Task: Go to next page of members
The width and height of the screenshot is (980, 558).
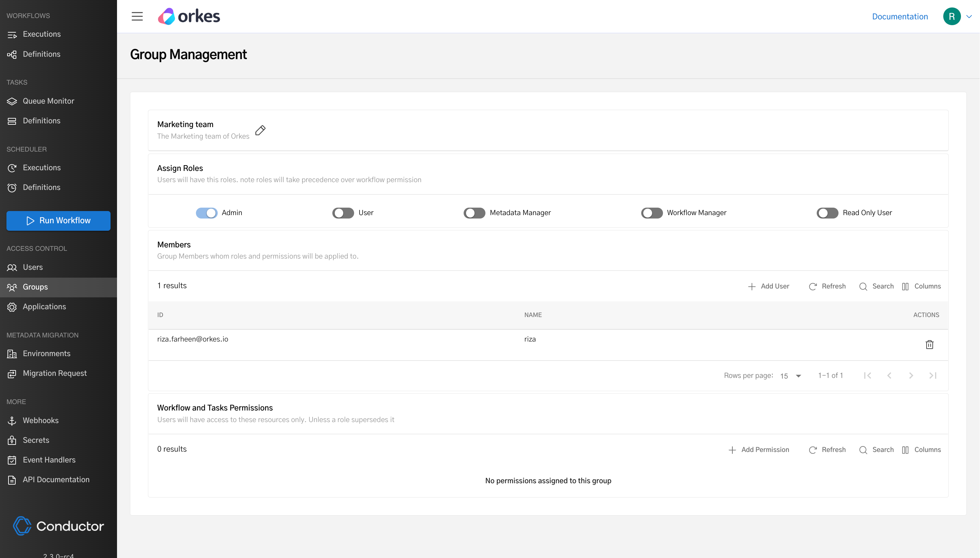Action: pos(911,376)
